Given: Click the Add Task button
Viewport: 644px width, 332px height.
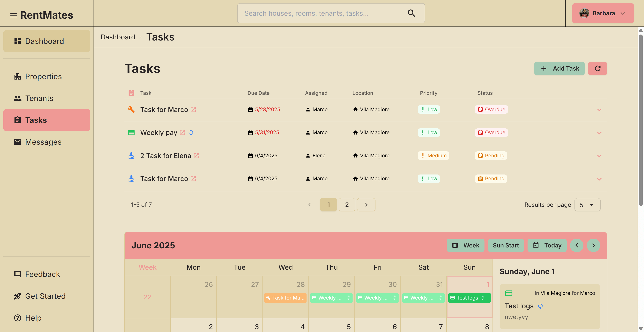Looking at the screenshot, I should click(559, 68).
